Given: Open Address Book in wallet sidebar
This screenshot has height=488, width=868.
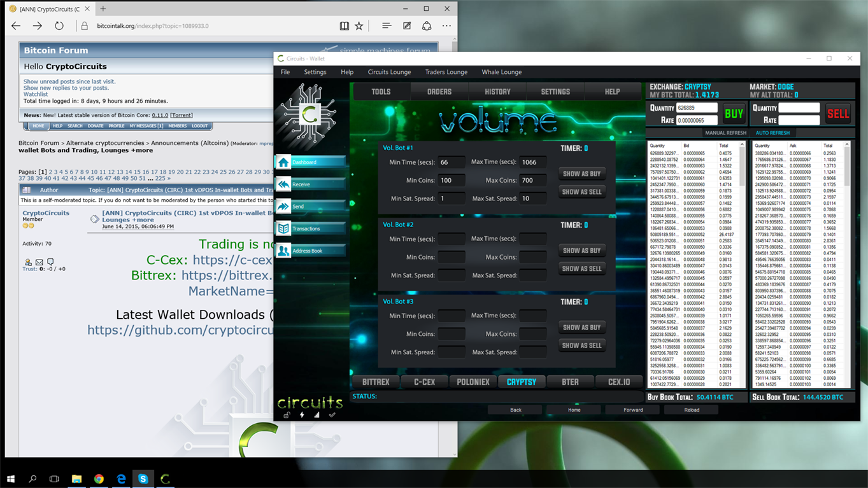Looking at the screenshot, I should coord(310,251).
